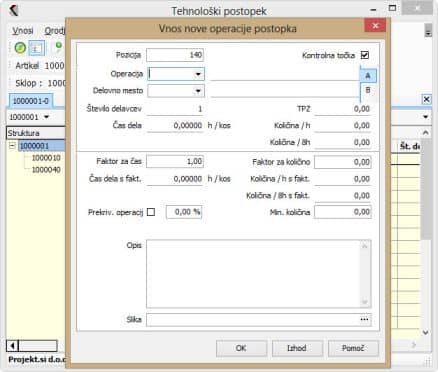Click the green refresh icon in toolbar
The width and height of the screenshot is (438, 372).
[20, 48]
